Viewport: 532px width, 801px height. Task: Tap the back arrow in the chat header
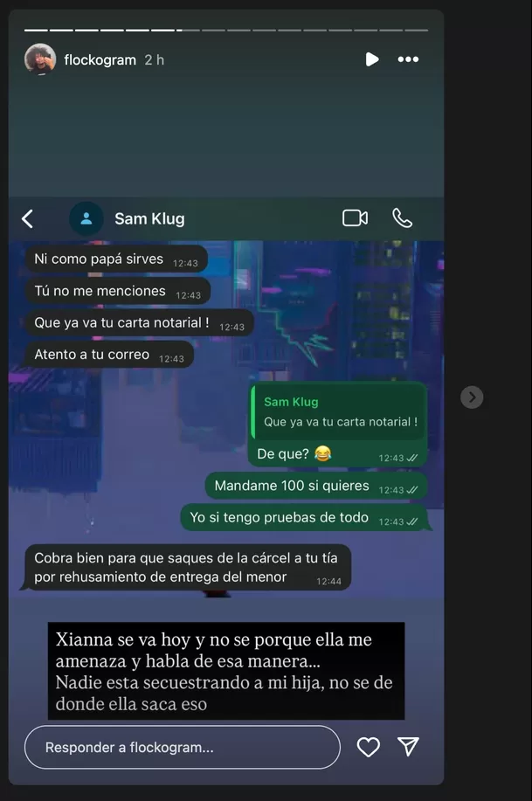[28, 218]
